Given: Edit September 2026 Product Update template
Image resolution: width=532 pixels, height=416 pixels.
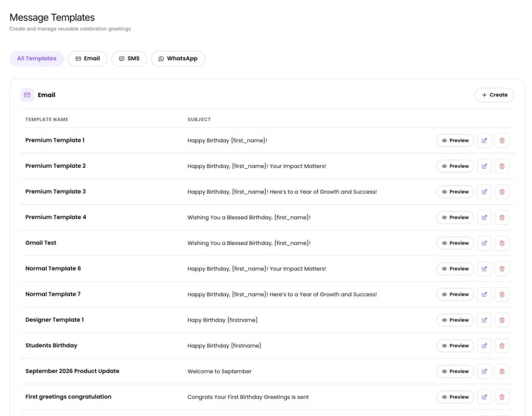Looking at the screenshot, I should click(x=484, y=371).
